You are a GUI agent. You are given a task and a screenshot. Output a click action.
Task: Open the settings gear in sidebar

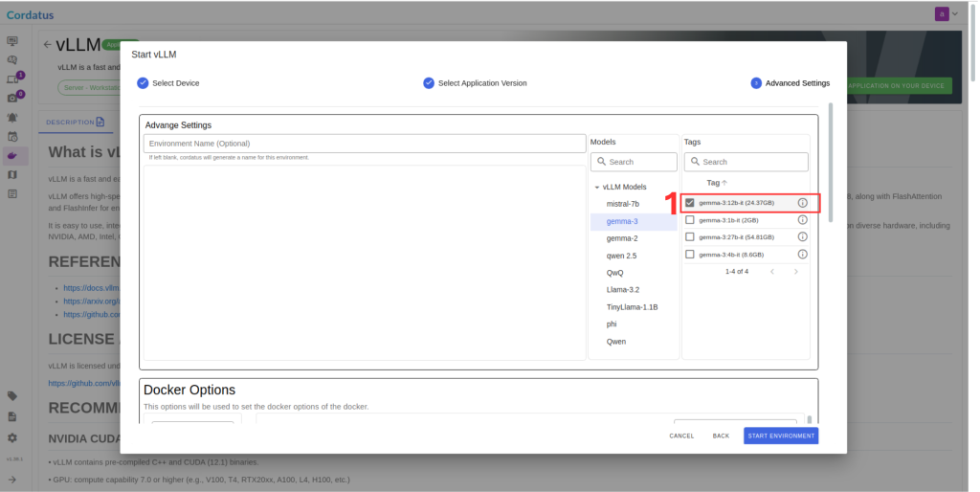click(x=11, y=437)
